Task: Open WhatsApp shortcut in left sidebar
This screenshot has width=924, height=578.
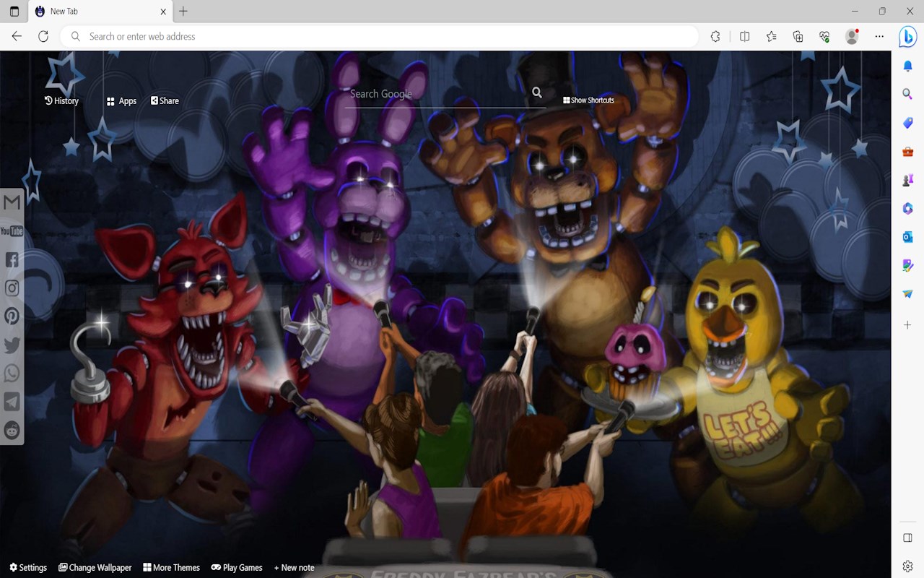Action: (12, 374)
